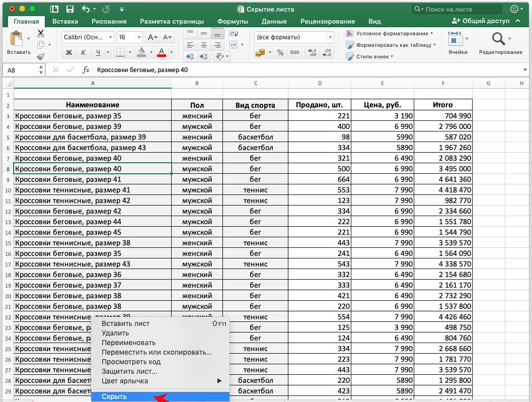Click the increase indent icon
Image resolution: width=532 pixels, height=402 pixels.
tap(204, 56)
